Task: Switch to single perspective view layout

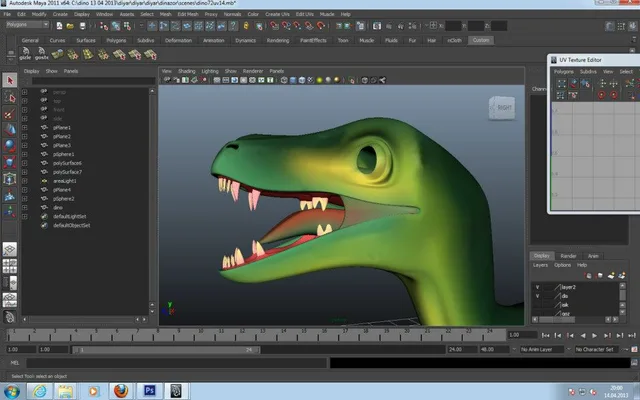Action: point(9,249)
